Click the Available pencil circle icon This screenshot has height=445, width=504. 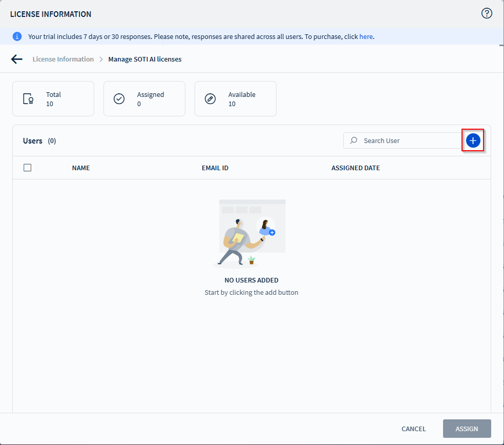point(211,99)
